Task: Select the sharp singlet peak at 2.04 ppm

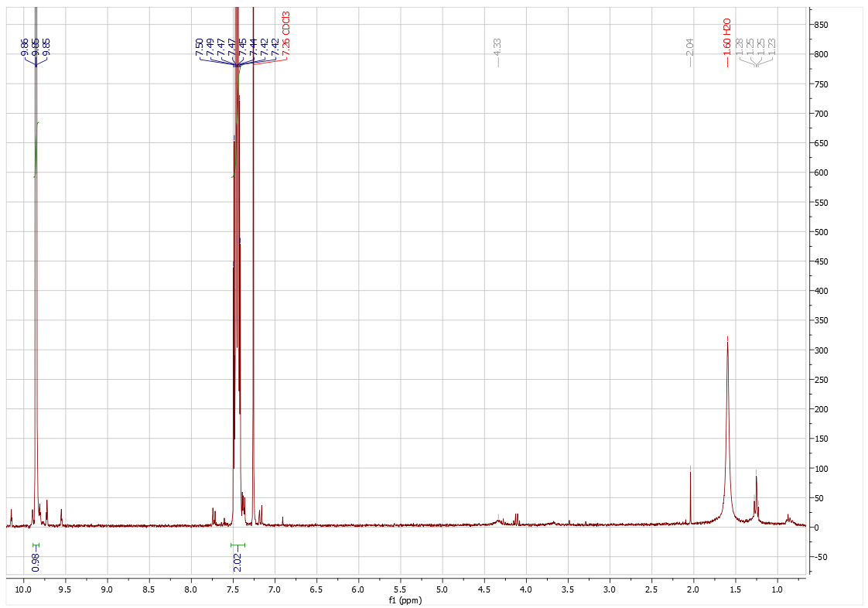Action: pos(690,495)
